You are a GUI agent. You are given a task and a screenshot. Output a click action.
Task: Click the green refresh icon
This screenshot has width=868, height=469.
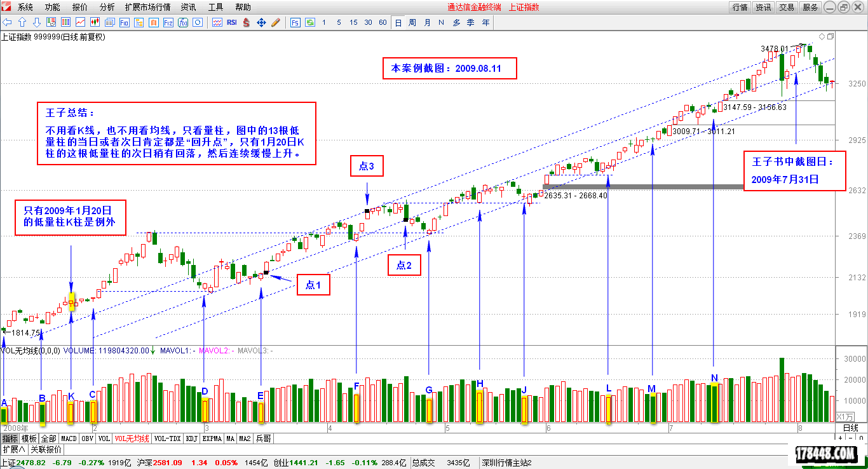pyautogui.click(x=309, y=22)
